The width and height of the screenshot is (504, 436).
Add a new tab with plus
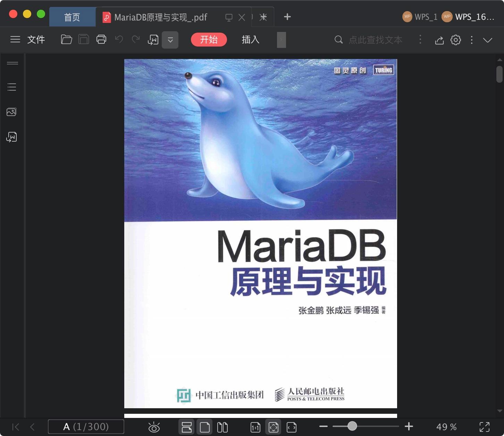(x=287, y=17)
